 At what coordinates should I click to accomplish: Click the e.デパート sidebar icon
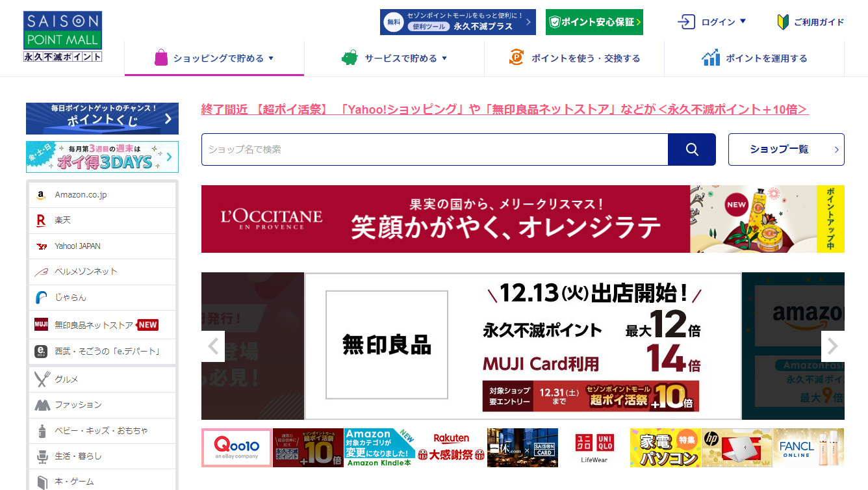(x=41, y=352)
